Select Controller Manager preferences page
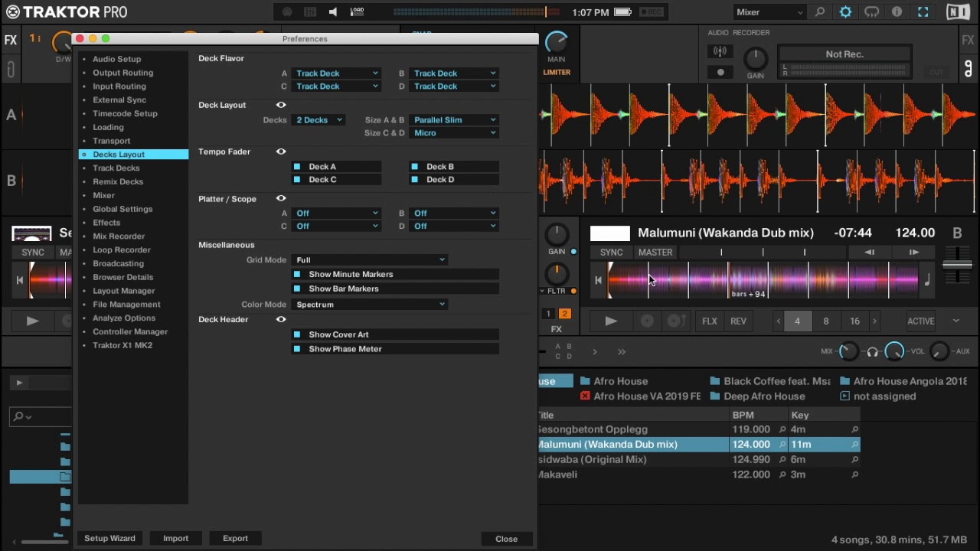Viewport: 980px width, 551px height. click(x=130, y=332)
